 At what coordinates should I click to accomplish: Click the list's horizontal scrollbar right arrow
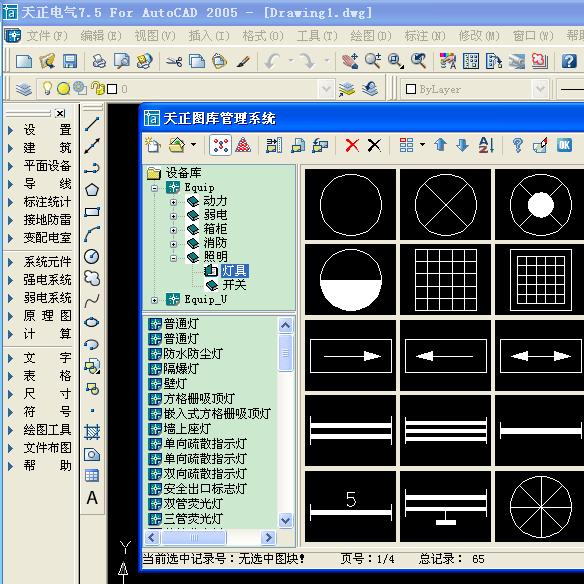click(268, 537)
